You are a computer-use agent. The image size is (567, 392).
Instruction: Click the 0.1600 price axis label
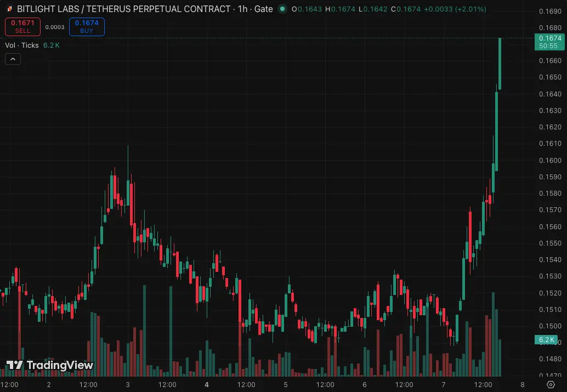[550, 160]
